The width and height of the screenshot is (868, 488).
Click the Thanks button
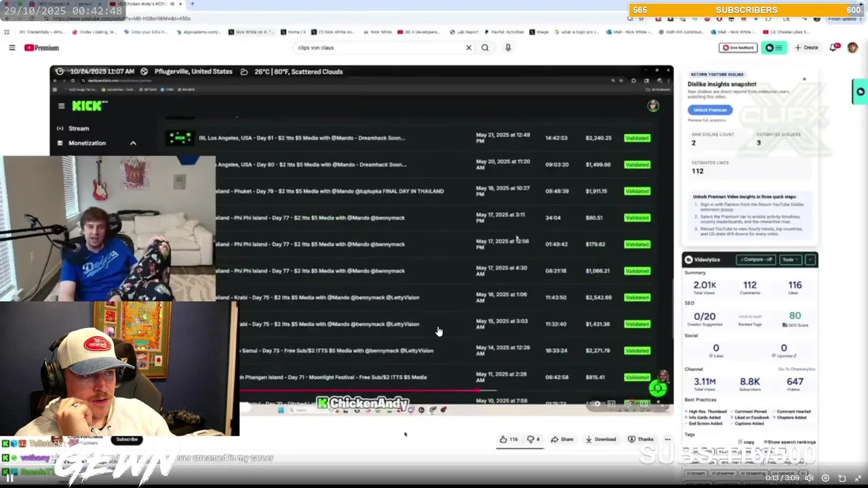pyautogui.click(x=641, y=439)
